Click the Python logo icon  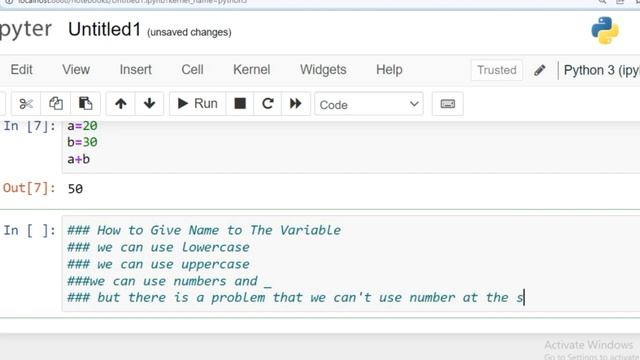tap(605, 31)
